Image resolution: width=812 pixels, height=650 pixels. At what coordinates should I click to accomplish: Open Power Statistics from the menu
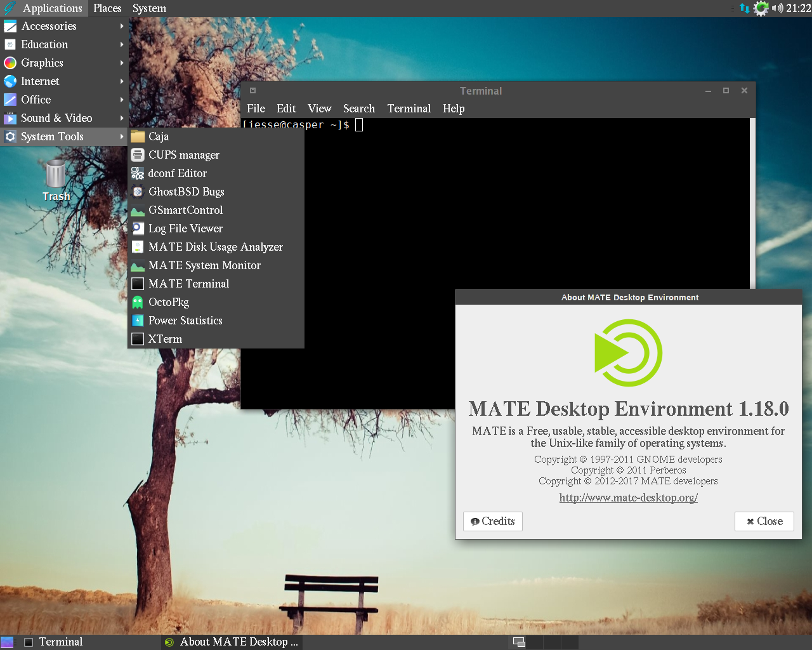click(185, 321)
